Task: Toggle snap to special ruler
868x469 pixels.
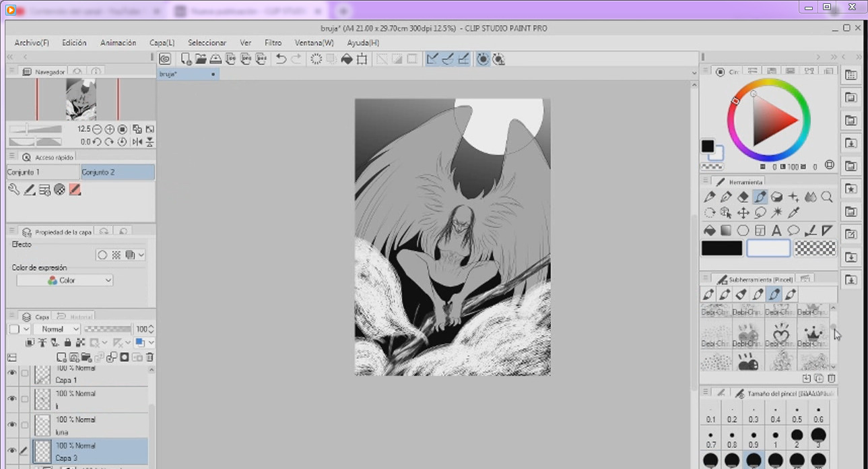Action: click(448, 59)
